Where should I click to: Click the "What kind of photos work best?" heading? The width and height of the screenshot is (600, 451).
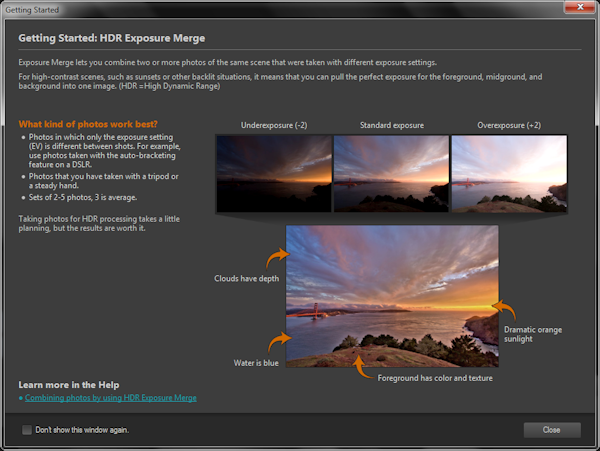[87, 124]
